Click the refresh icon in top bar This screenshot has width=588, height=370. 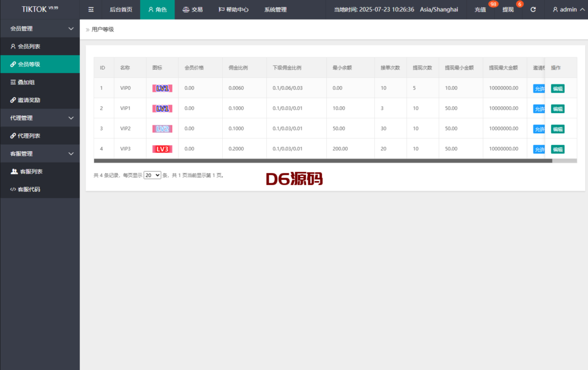(533, 10)
